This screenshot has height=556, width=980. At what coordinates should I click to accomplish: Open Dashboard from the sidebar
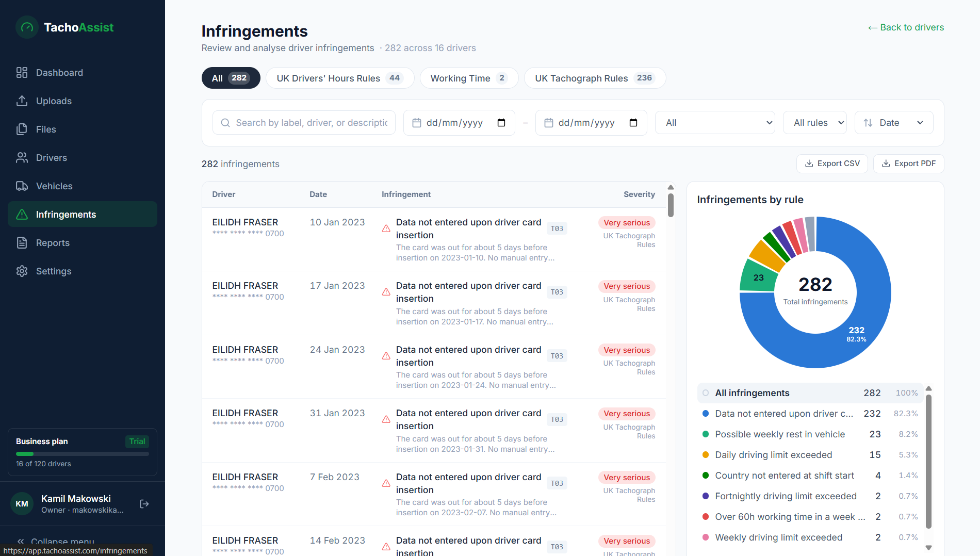tap(83, 73)
